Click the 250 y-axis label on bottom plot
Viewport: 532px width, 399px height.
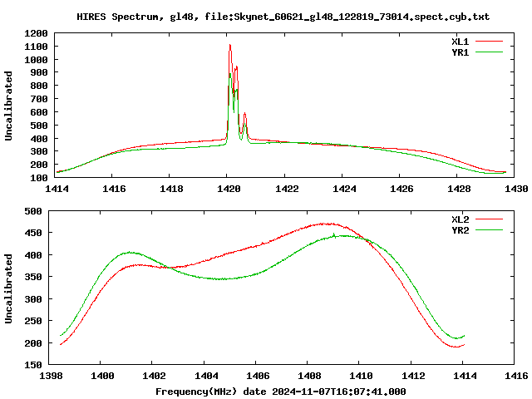[33, 321]
